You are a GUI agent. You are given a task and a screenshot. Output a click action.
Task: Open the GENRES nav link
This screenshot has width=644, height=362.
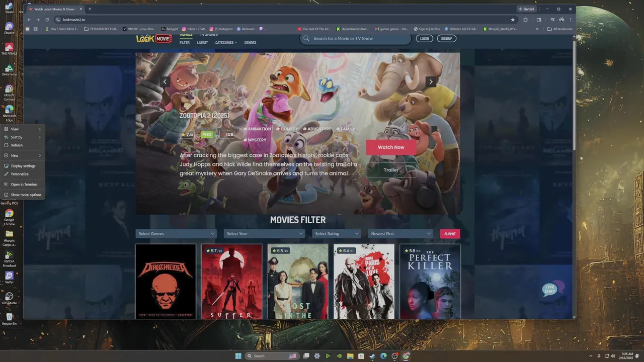250,43
